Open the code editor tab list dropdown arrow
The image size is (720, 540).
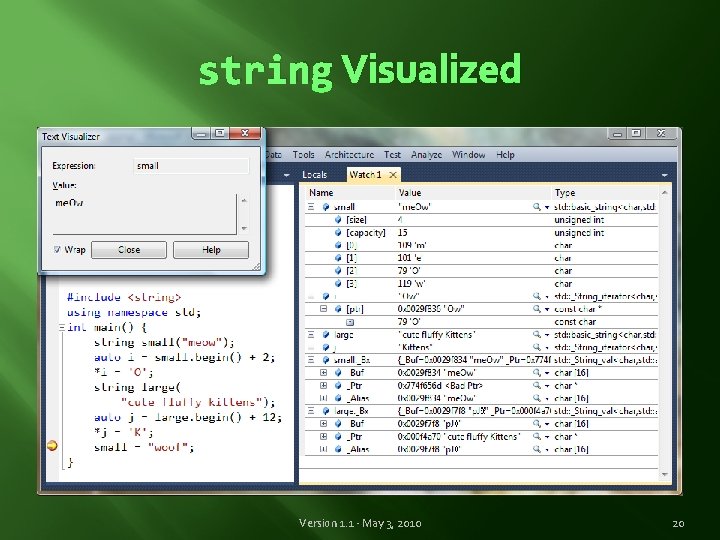coord(287,175)
